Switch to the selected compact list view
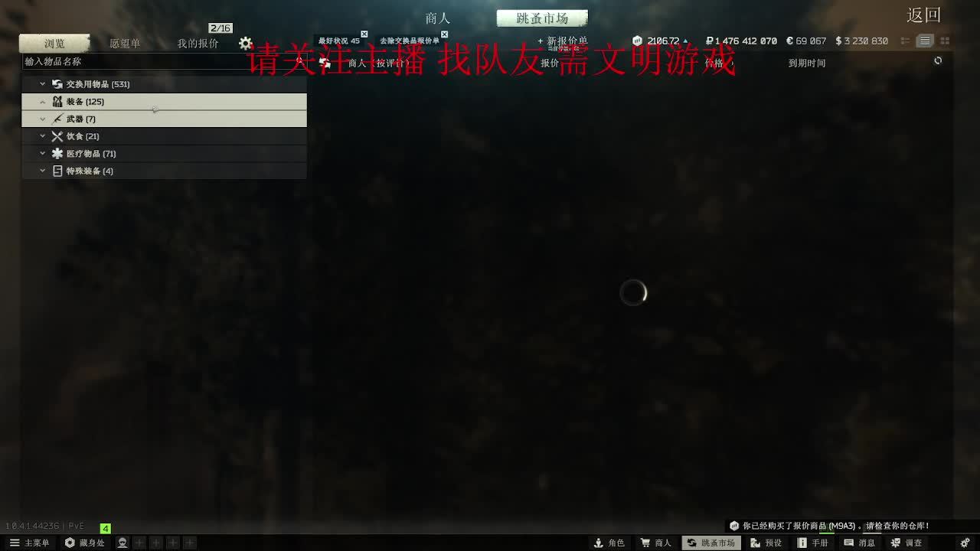 tap(925, 41)
